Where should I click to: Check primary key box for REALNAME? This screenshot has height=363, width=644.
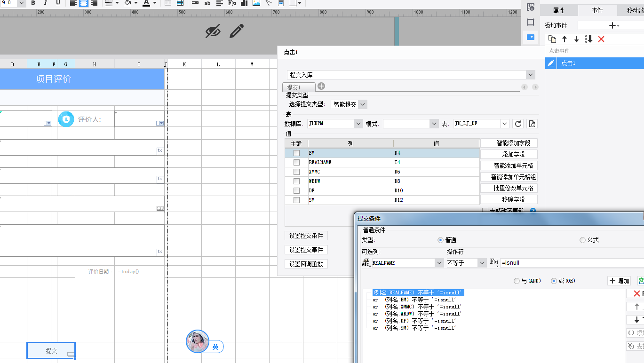(x=296, y=162)
